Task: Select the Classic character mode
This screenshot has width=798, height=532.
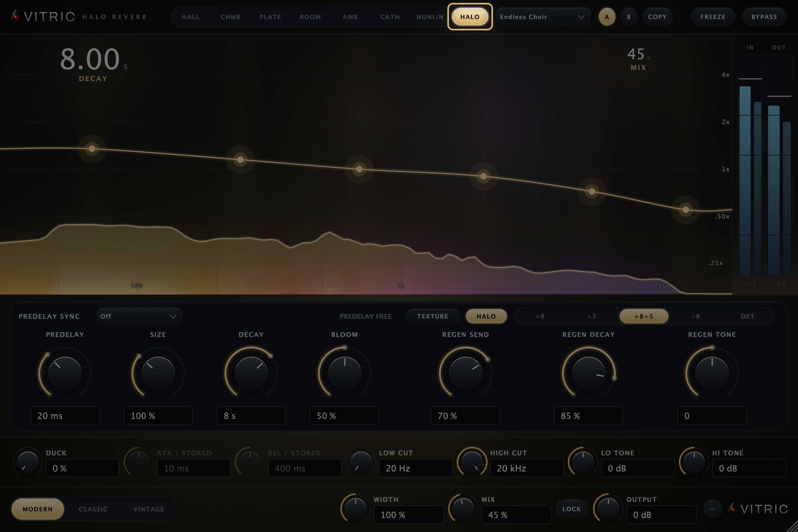Action: [x=93, y=509]
